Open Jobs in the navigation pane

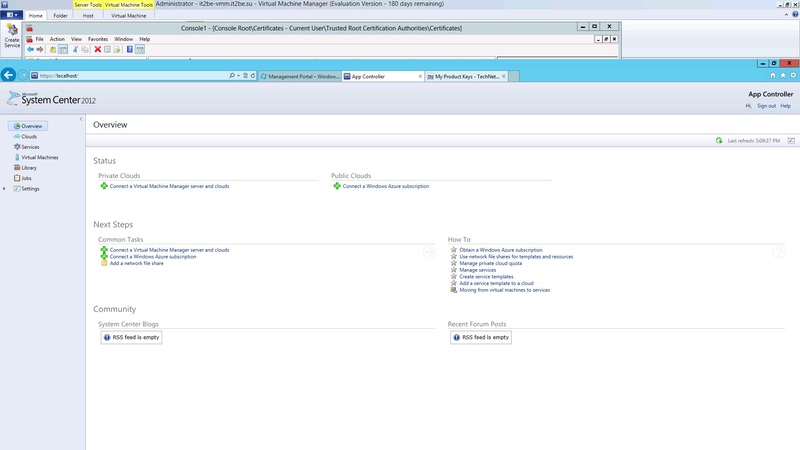[x=22, y=178]
